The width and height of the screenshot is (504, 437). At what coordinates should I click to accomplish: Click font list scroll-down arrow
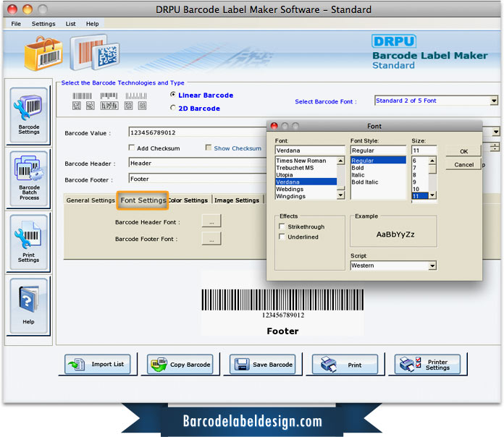coord(341,195)
